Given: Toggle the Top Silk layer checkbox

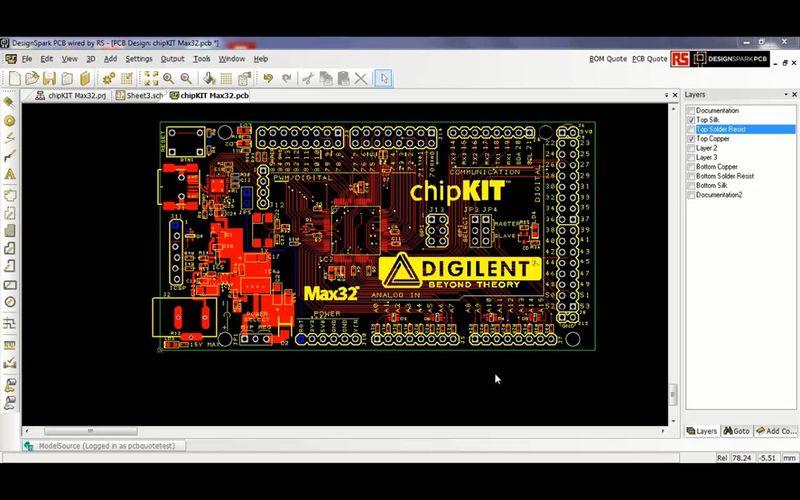Looking at the screenshot, I should [x=691, y=120].
